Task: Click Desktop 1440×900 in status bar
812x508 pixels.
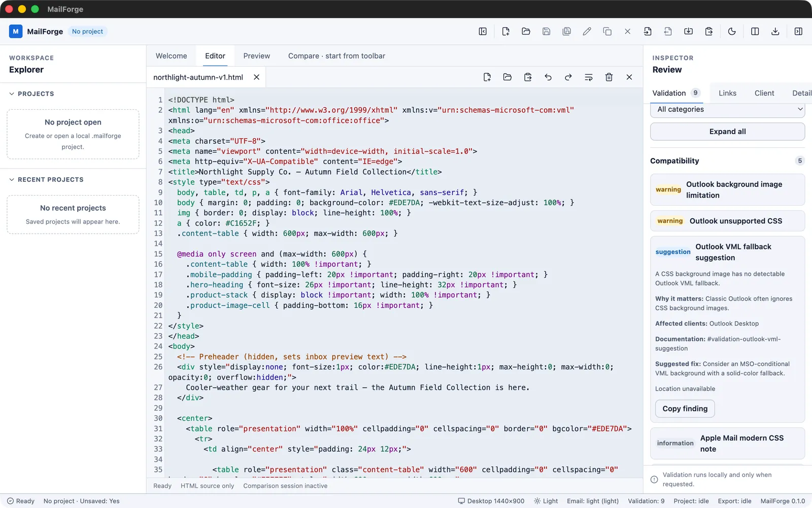Action: click(x=491, y=501)
